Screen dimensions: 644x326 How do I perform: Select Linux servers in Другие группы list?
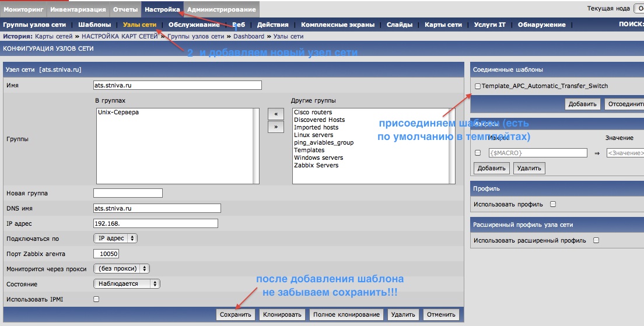314,135
